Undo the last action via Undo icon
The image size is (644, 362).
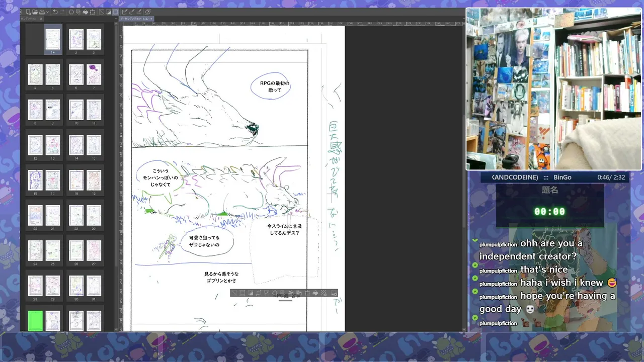[x=55, y=12]
